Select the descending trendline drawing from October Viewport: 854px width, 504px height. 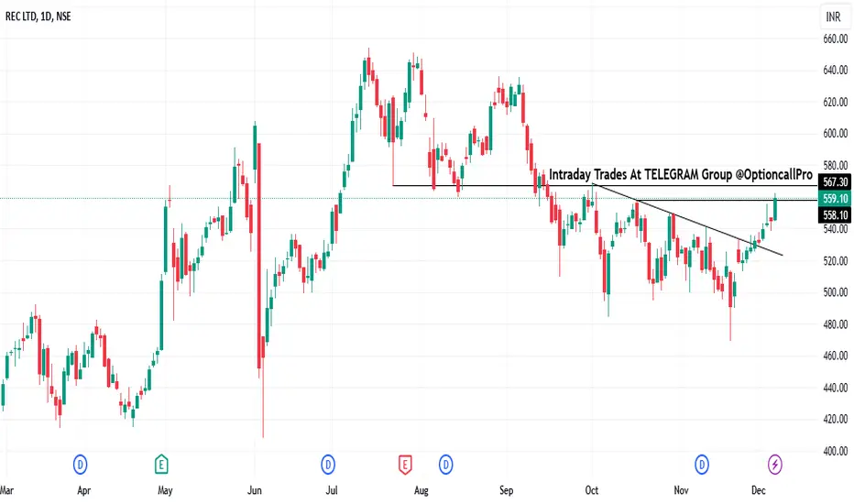[688, 220]
